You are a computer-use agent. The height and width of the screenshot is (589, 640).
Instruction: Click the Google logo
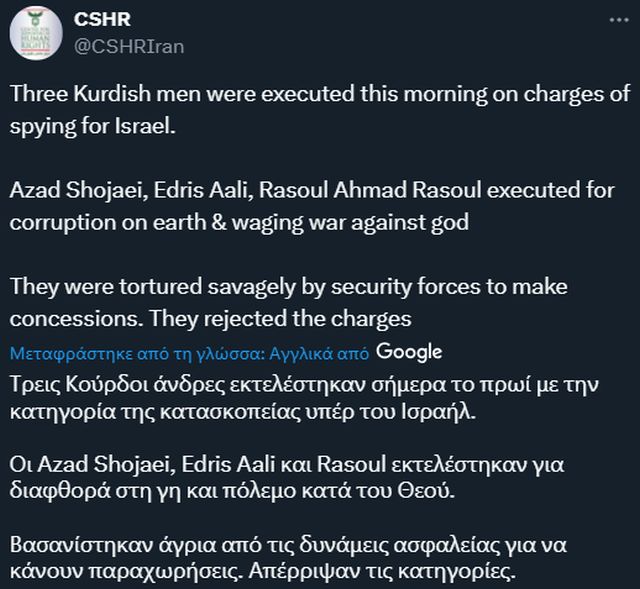(410, 351)
